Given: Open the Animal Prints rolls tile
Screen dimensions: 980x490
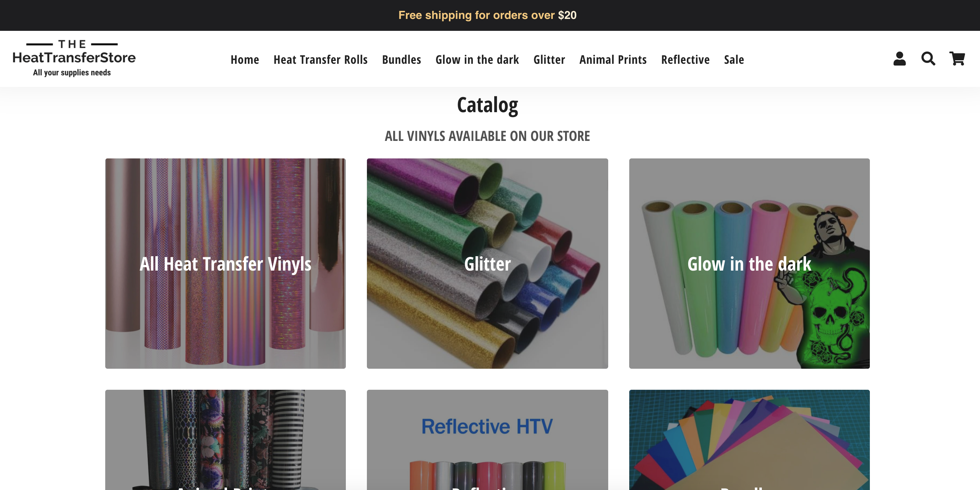Looking at the screenshot, I should [x=225, y=440].
